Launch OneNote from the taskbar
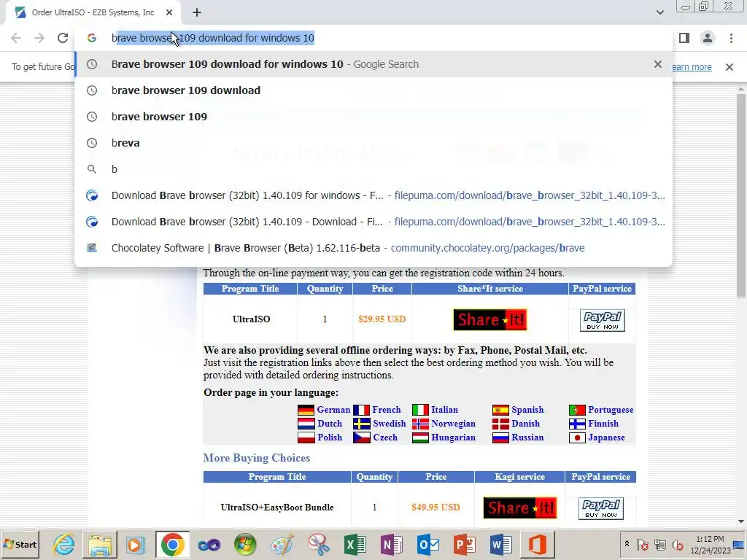Viewport: 747px width, 560px height. (392, 544)
